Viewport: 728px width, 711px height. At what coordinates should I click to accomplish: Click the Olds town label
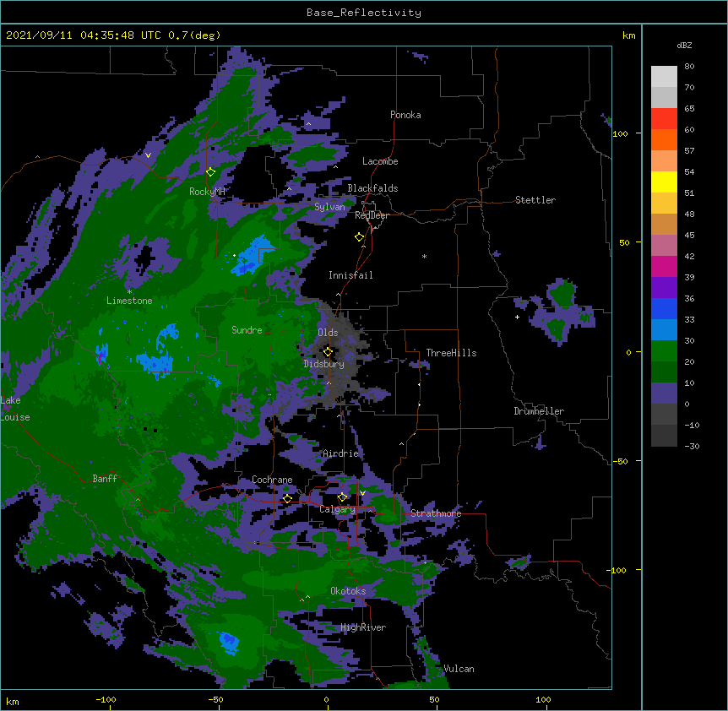point(328,333)
